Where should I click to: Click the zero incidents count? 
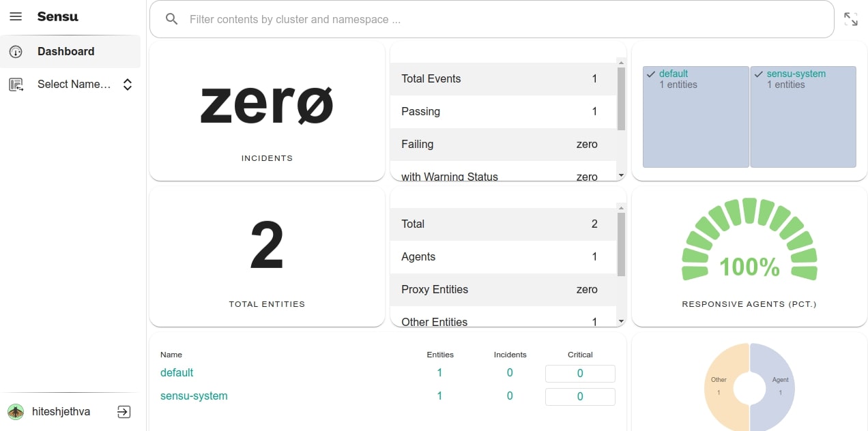[x=267, y=106]
